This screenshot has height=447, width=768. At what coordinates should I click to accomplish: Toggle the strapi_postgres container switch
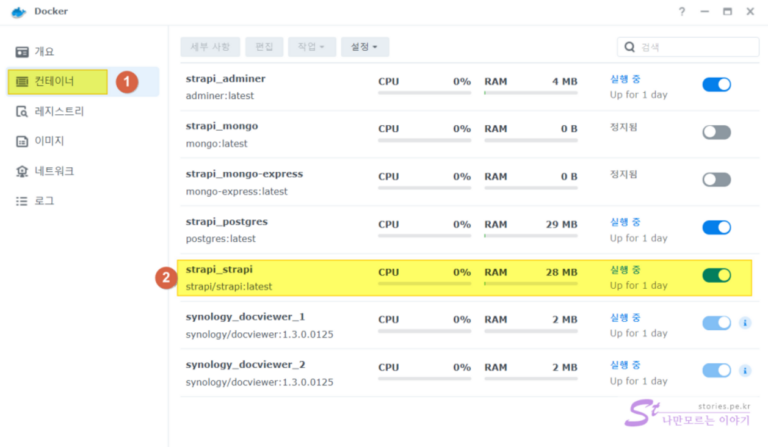[717, 228]
